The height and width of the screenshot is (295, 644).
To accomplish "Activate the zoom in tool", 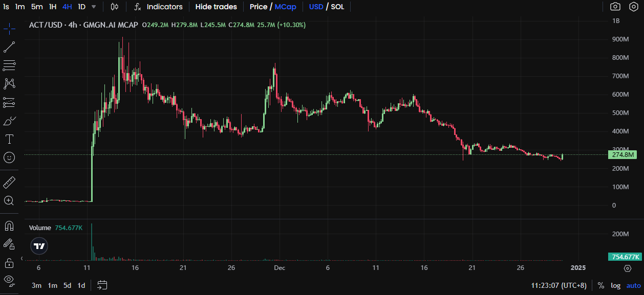I will point(9,200).
